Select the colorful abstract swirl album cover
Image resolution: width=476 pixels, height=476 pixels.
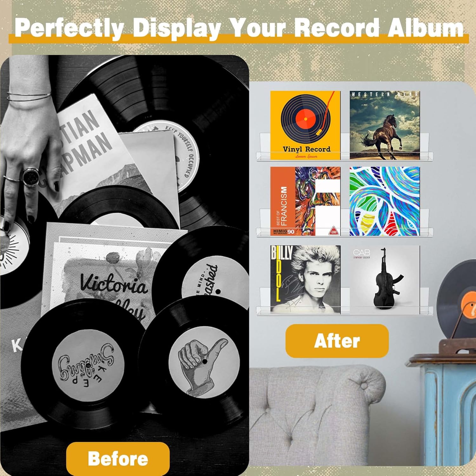[x=385, y=201]
